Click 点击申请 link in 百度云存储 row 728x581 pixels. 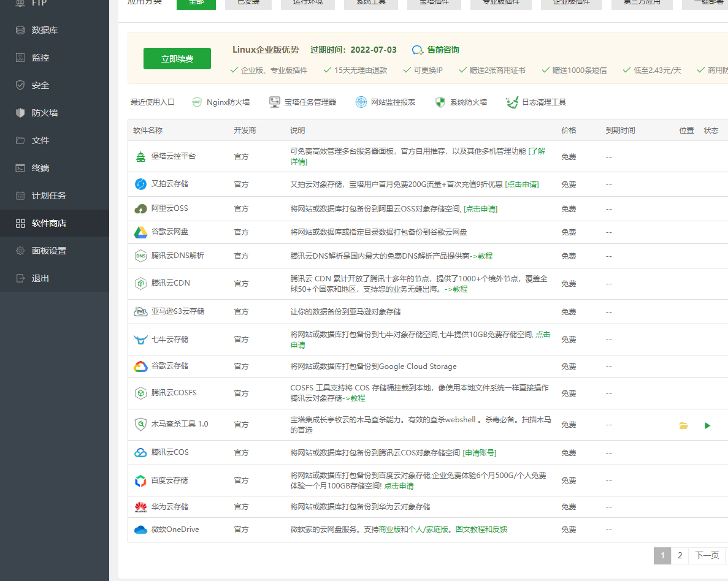click(399, 486)
